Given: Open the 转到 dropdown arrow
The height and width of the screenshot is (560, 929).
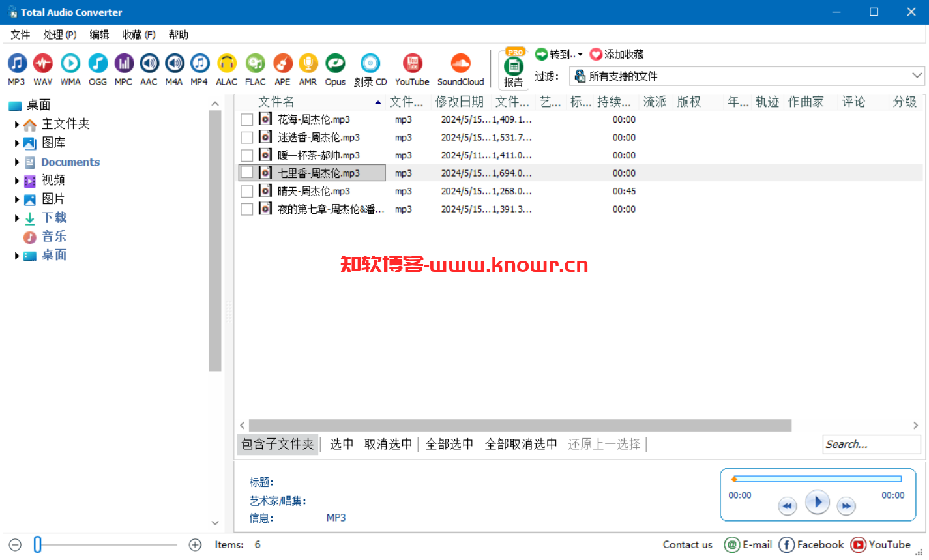Looking at the screenshot, I should click(580, 55).
